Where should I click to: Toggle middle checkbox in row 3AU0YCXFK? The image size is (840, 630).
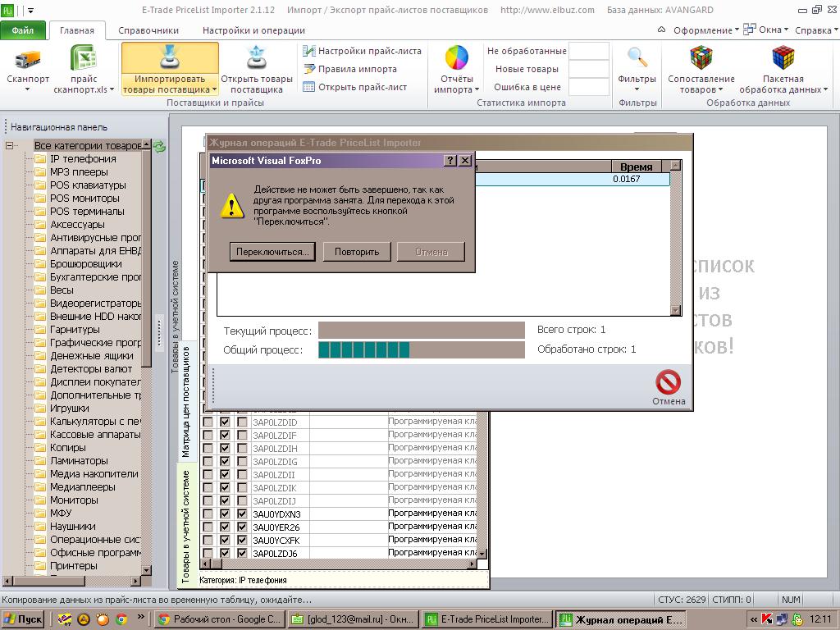coord(225,540)
